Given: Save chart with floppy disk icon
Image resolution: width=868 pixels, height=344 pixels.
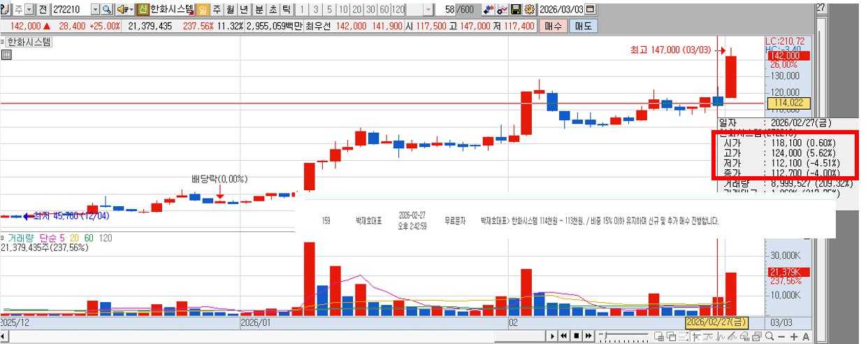Looking at the screenshot, I should point(516,10).
